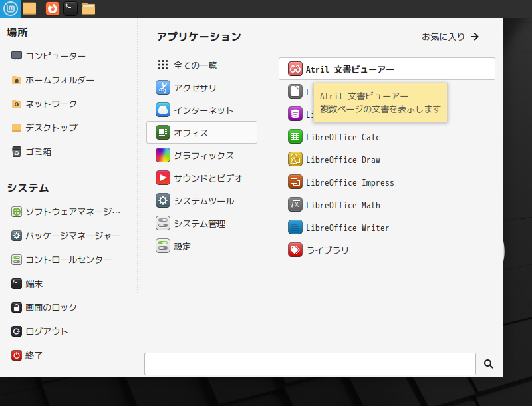
Task: Launch Atril document viewer icon
Action: tap(295, 69)
